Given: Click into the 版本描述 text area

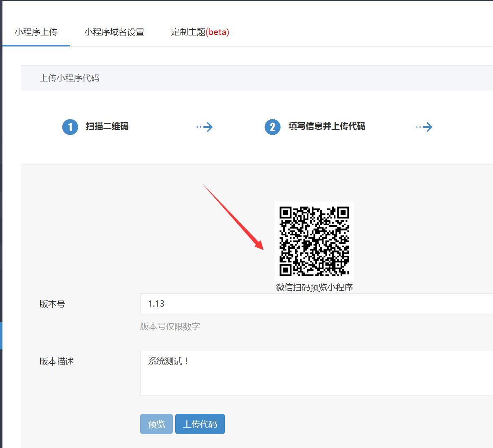Looking at the screenshot, I should pos(316,373).
